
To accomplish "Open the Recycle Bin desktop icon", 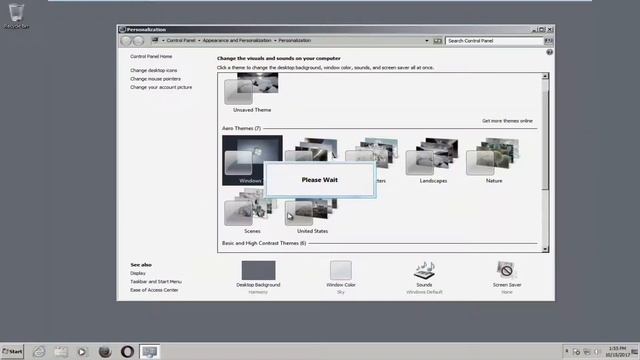I will point(16,16).
